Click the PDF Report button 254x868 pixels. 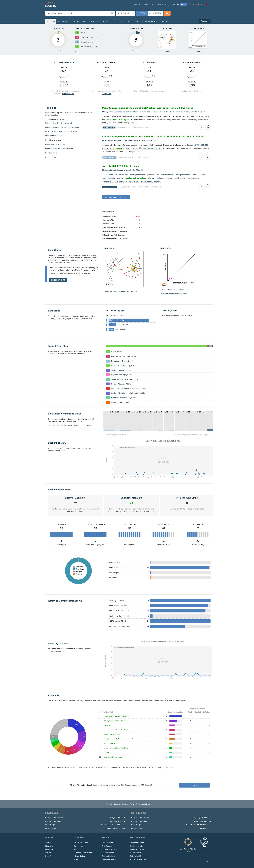[x=194, y=785]
